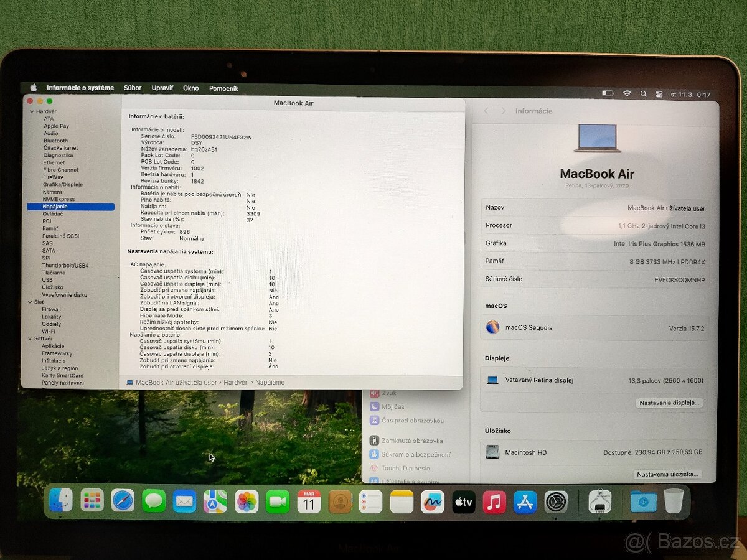
Task: Open Photos from the Dock
Action: pos(245,501)
